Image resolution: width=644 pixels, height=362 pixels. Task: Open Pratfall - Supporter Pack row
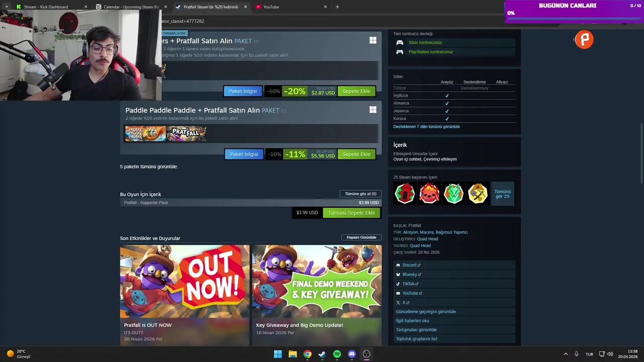[x=251, y=203]
